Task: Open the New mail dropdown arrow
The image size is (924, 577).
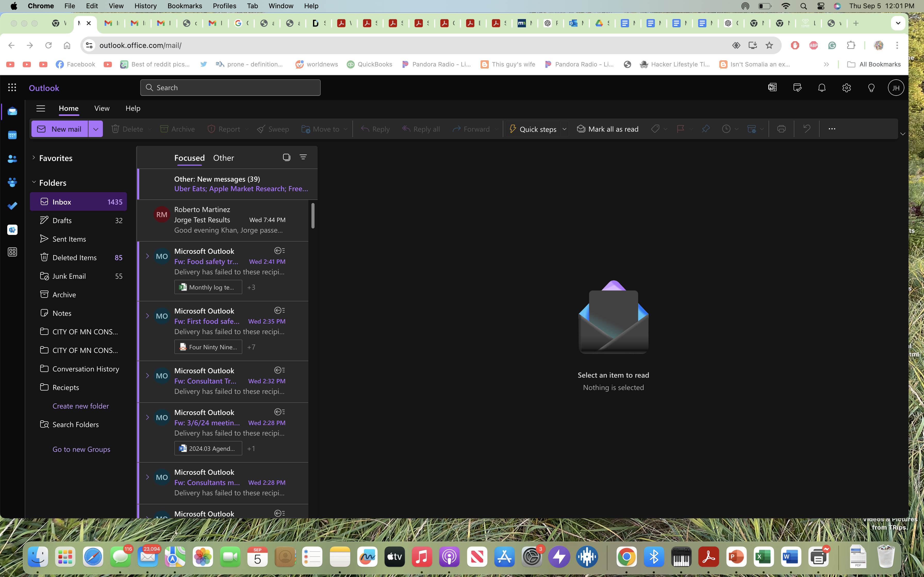Action: pyautogui.click(x=95, y=129)
